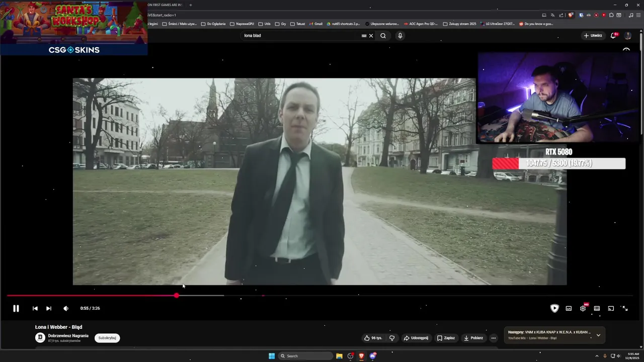The height and width of the screenshot is (362, 644).
Task: Open the LG UltraGear 27GX7 bookmark
Action: [x=498, y=24]
